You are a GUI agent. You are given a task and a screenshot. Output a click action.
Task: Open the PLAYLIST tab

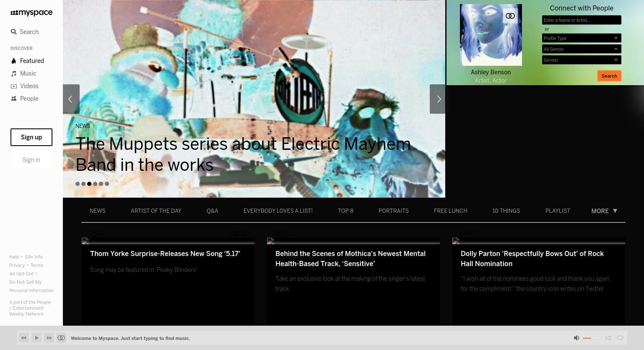coord(558,211)
